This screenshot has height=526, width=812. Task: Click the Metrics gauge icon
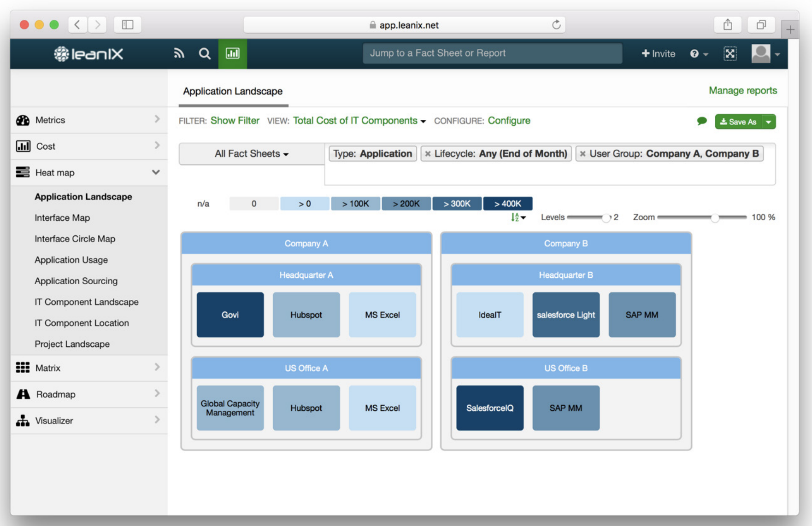(23, 120)
